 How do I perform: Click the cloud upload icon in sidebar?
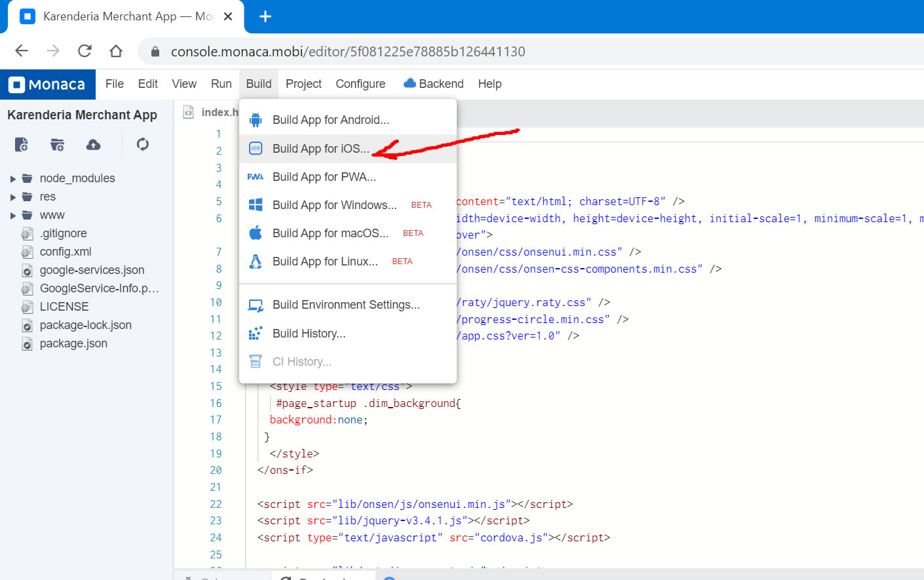point(93,144)
